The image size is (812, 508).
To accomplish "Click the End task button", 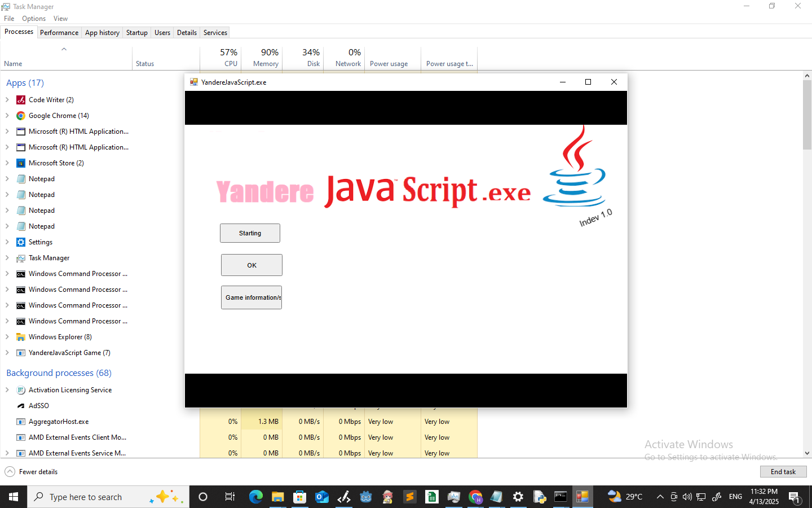I will (783, 472).
